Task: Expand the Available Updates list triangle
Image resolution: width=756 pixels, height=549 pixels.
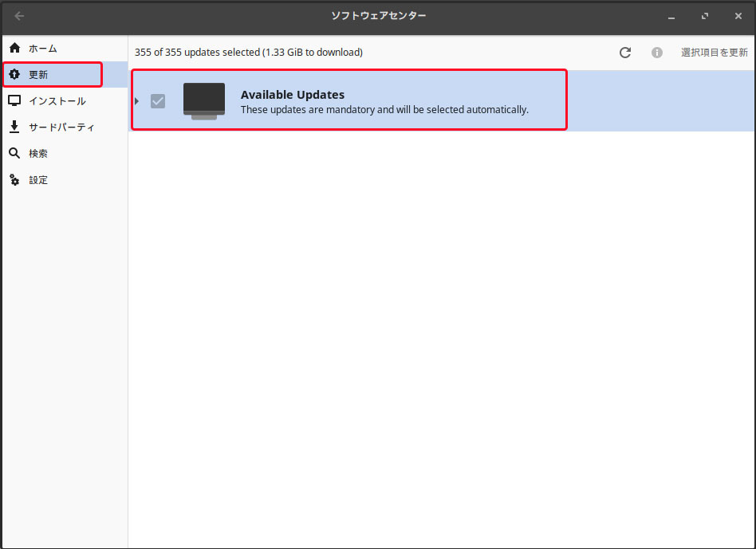Action: coord(137,101)
